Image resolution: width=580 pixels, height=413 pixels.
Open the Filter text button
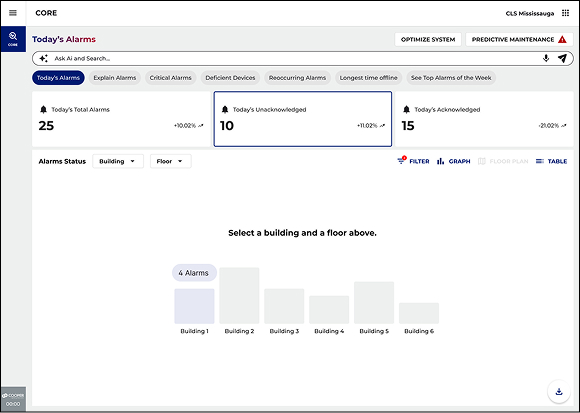coord(419,161)
